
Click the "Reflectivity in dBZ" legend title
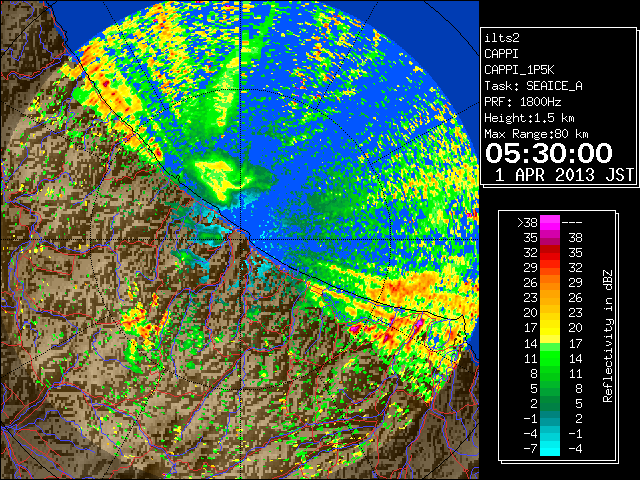(608, 336)
